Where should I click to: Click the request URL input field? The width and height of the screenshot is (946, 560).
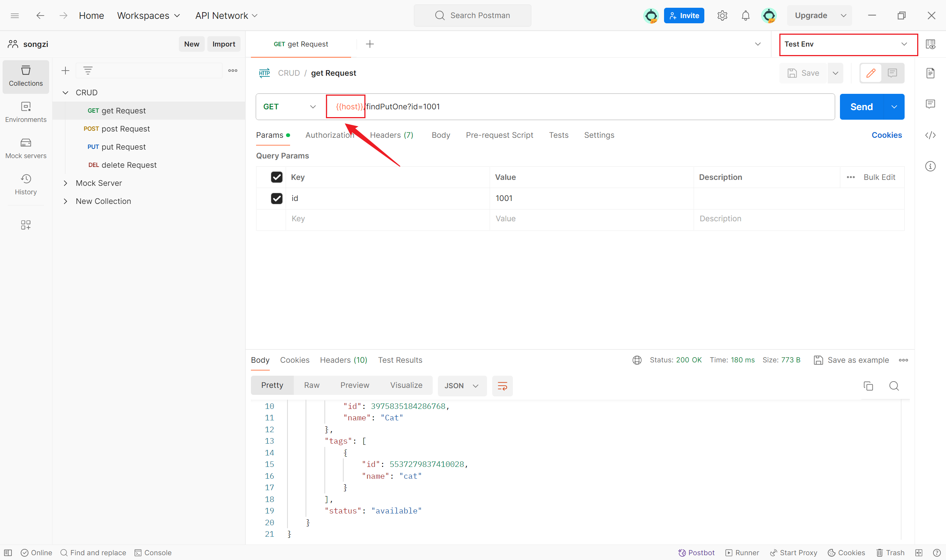point(580,107)
